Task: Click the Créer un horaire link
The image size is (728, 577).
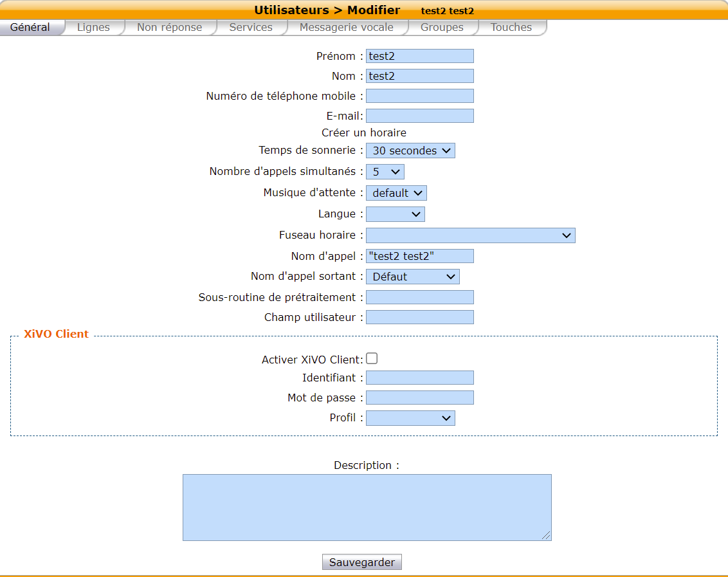Action: tap(364, 133)
